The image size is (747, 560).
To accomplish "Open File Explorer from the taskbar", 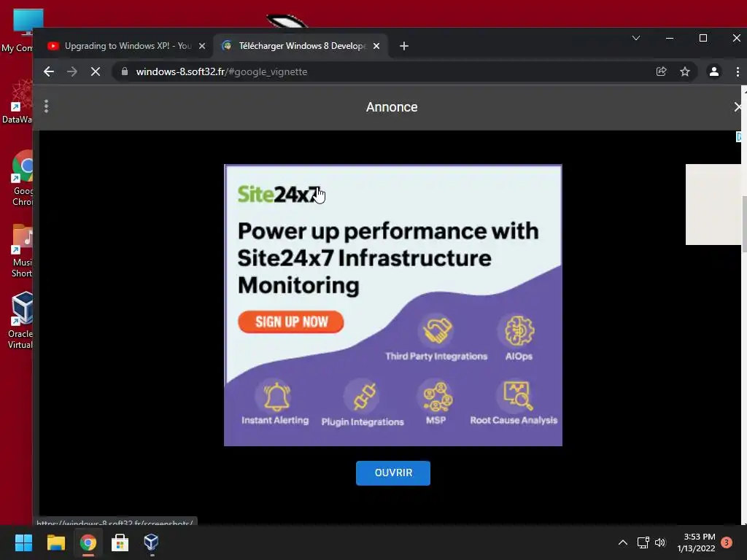I will coord(55,542).
